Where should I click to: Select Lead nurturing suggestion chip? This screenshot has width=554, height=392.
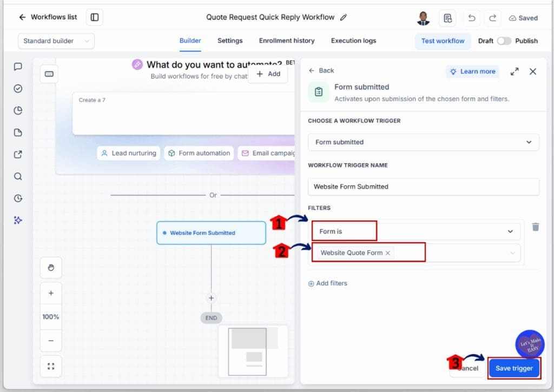pyautogui.click(x=129, y=153)
